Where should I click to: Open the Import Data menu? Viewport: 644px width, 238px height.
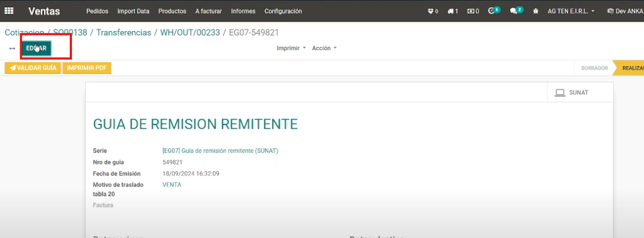click(x=134, y=12)
